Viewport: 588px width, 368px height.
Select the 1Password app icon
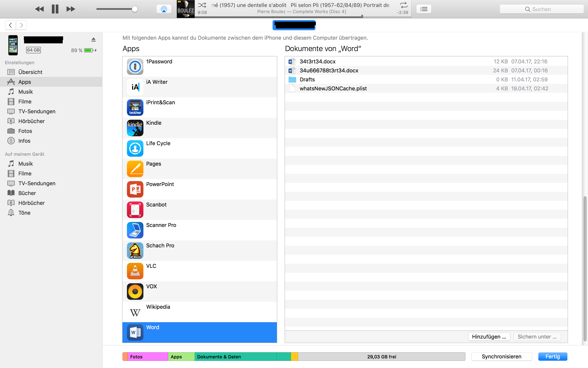pyautogui.click(x=135, y=67)
